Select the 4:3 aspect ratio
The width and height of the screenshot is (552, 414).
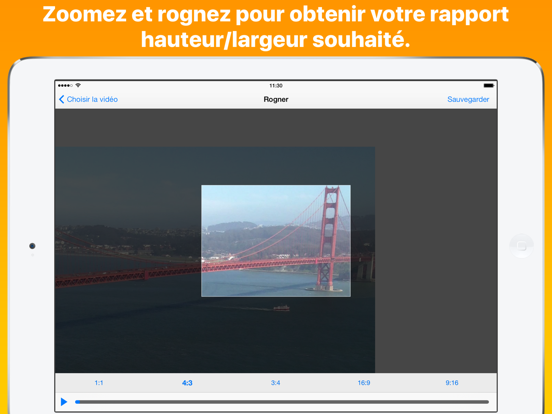[x=187, y=383]
